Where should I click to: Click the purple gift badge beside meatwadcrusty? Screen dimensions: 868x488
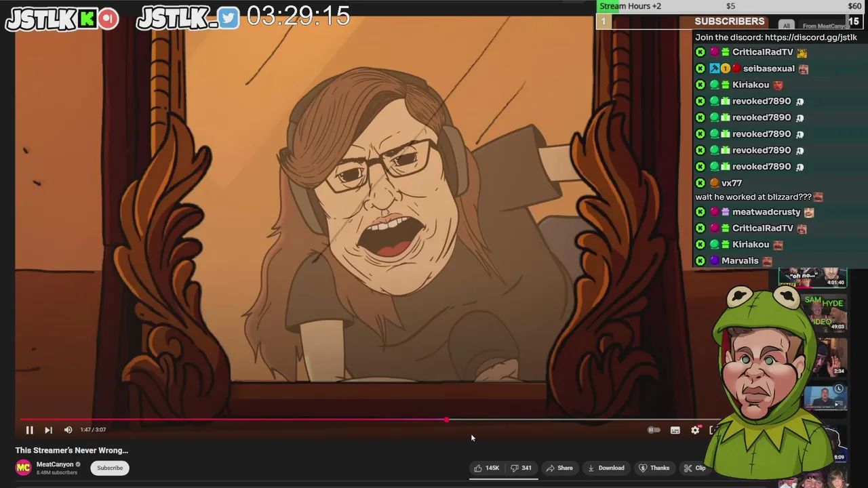[x=725, y=212]
